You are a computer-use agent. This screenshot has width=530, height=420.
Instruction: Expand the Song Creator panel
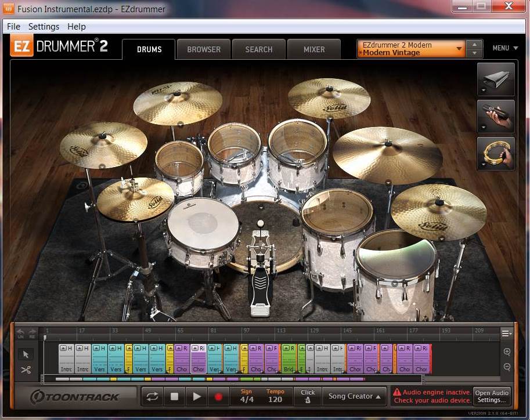point(354,396)
